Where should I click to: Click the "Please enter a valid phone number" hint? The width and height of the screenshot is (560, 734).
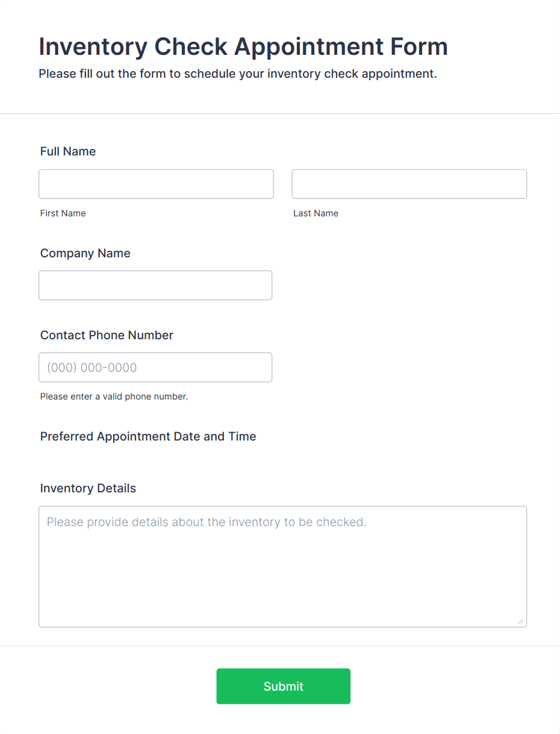[x=114, y=397]
